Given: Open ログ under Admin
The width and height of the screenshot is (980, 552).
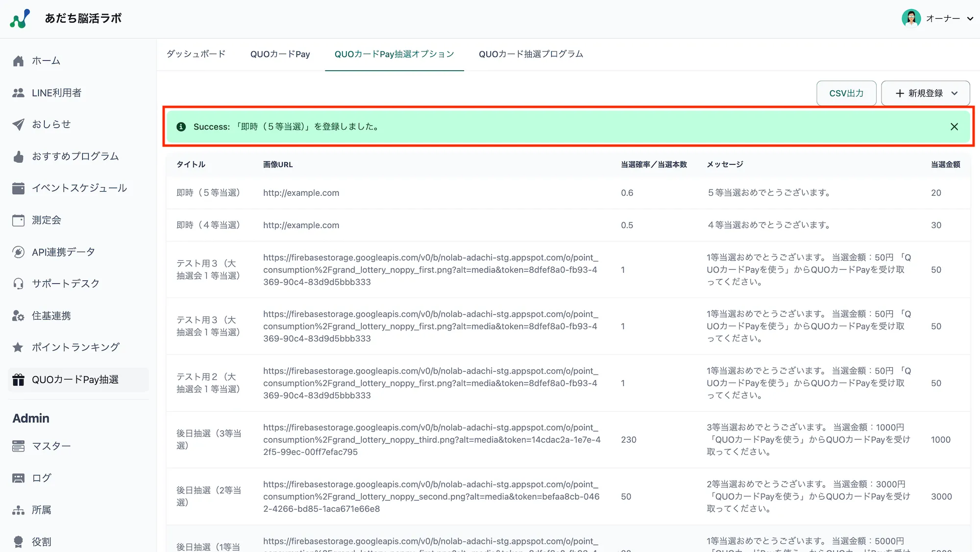Looking at the screenshot, I should click(x=78, y=478).
